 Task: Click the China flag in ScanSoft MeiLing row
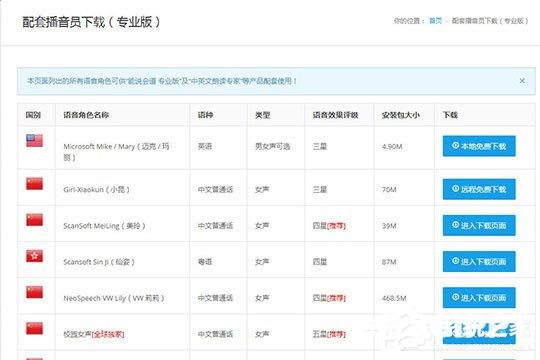34,220
